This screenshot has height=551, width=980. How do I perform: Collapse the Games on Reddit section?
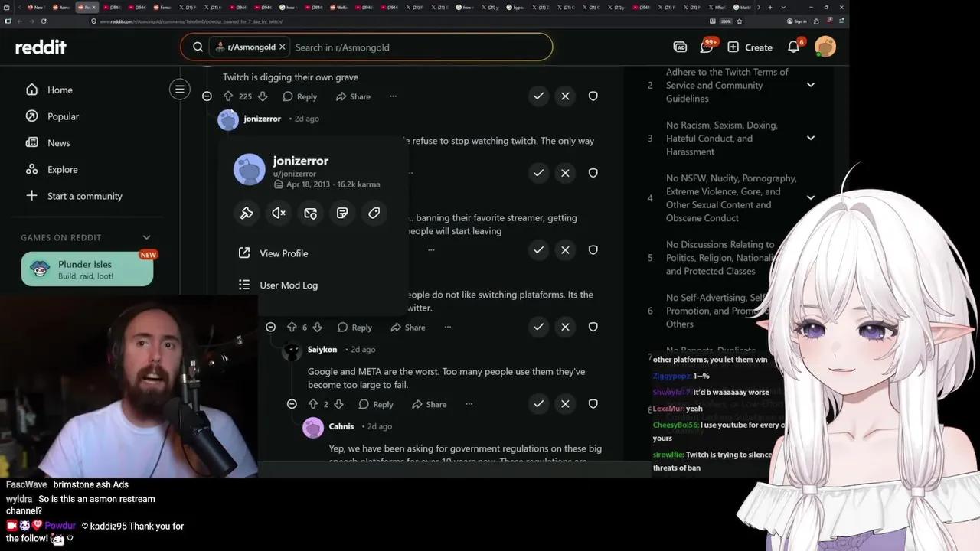[x=146, y=237]
